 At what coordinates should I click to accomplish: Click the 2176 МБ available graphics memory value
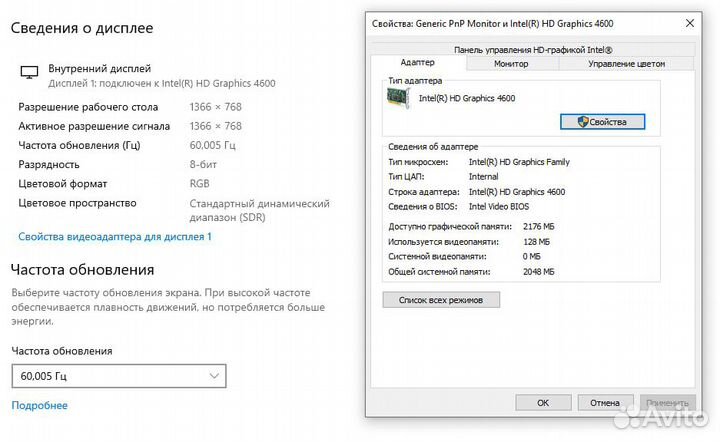coord(539,227)
